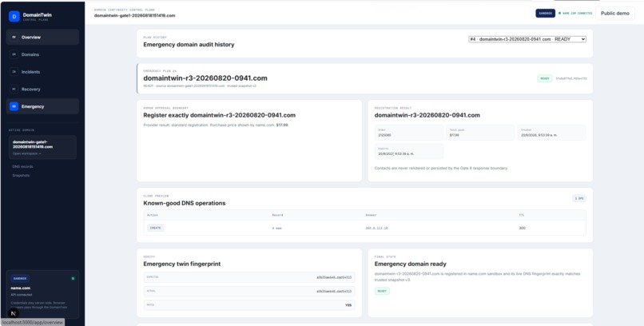644x326 pixels.
Task: Click the Expected fingerprint hash row
Action: pos(249,277)
